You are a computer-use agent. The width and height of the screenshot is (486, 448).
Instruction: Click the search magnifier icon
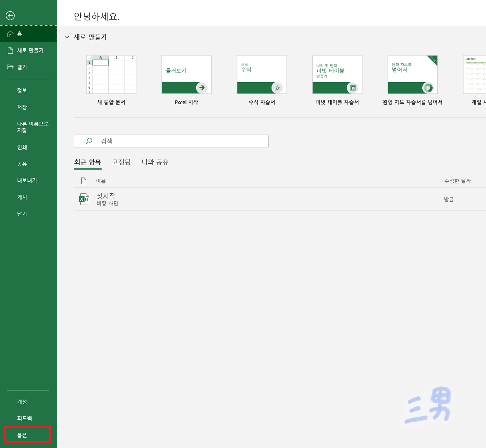click(88, 141)
